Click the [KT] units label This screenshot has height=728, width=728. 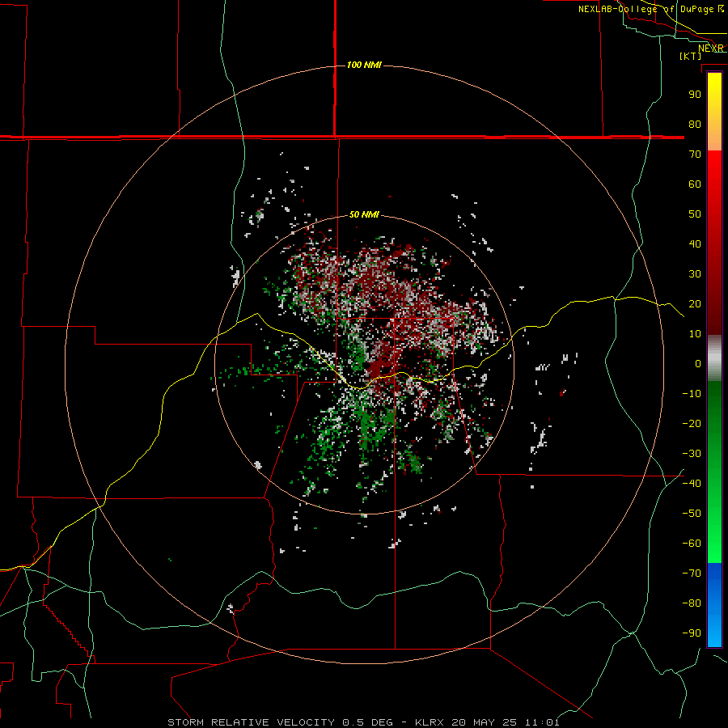tap(691, 56)
